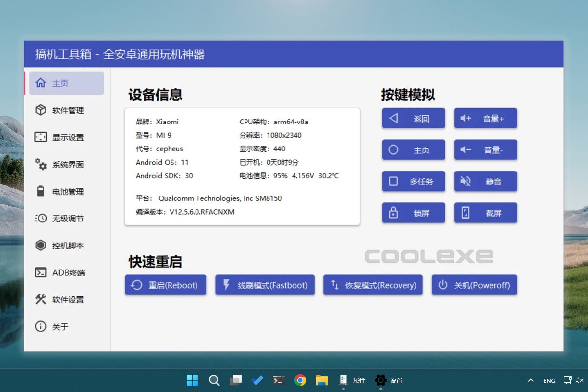Click the Android OS：11 text

click(162, 162)
